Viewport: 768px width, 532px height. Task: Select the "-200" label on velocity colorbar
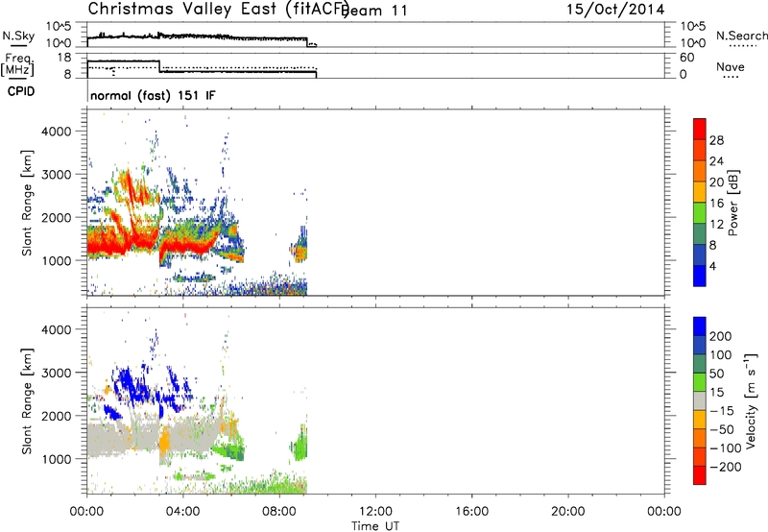(725, 467)
